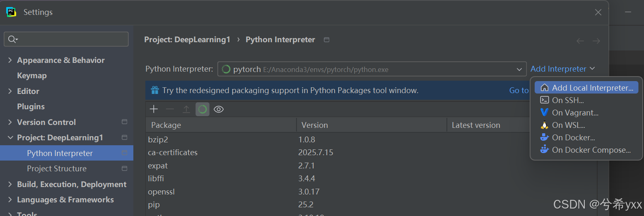Expand Build, Execution, Deployment section
Screen dimensions: 644x216
pyautogui.click(x=10, y=184)
